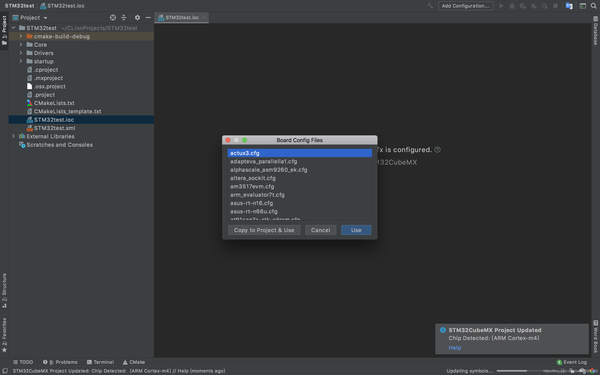Open the Favorites side tool window
Image resolution: width=600 pixels, height=375 pixels.
pyautogui.click(x=4, y=335)
